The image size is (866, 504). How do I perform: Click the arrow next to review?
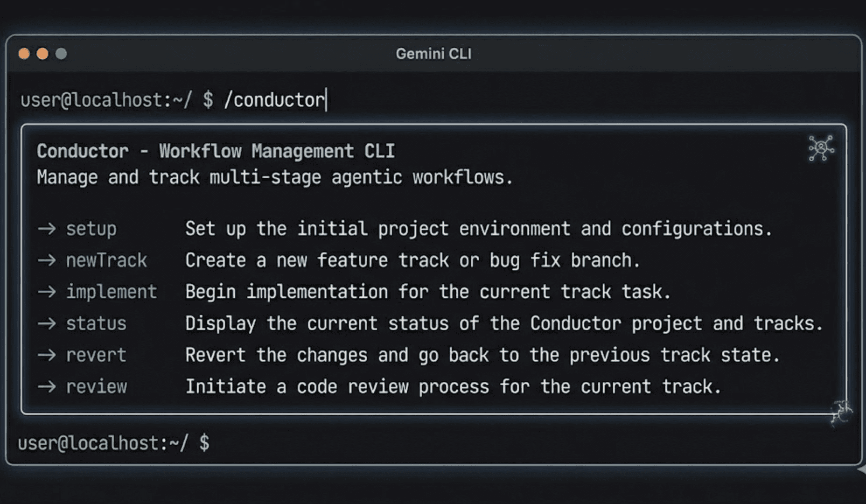(47, 387)
